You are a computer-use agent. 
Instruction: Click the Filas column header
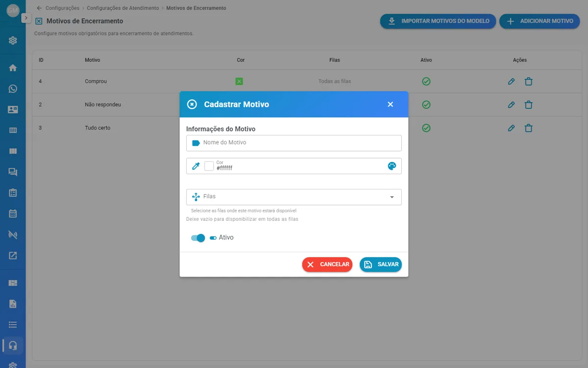(x=335, y=60)
